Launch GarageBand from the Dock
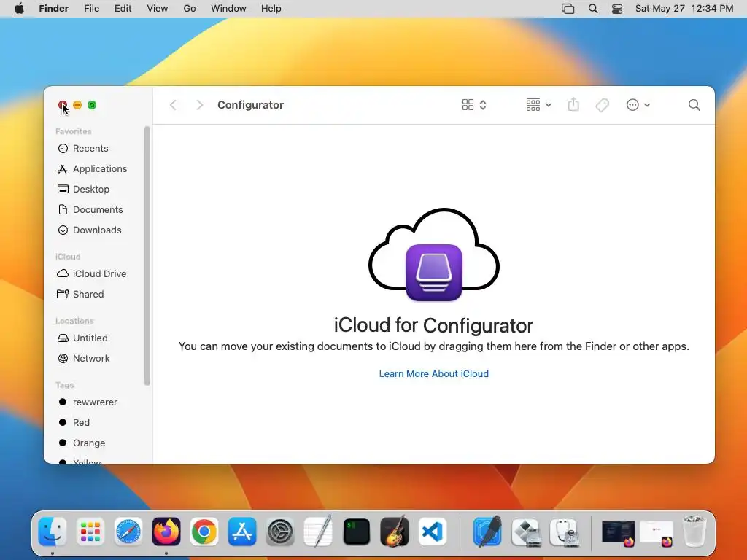This screenshot has height=560, width=747. 395,532
